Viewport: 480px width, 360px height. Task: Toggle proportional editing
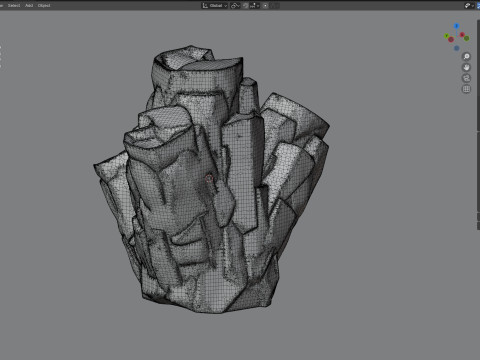(265, 6)
